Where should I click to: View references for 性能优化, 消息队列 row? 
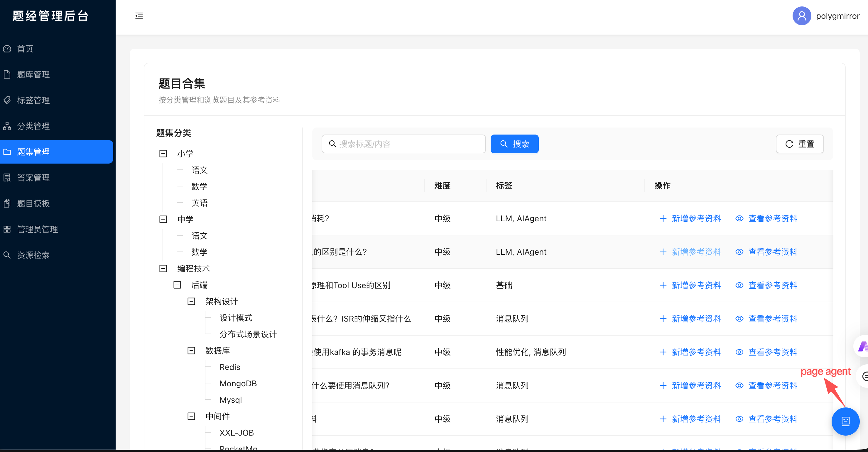tap(766, 352)
